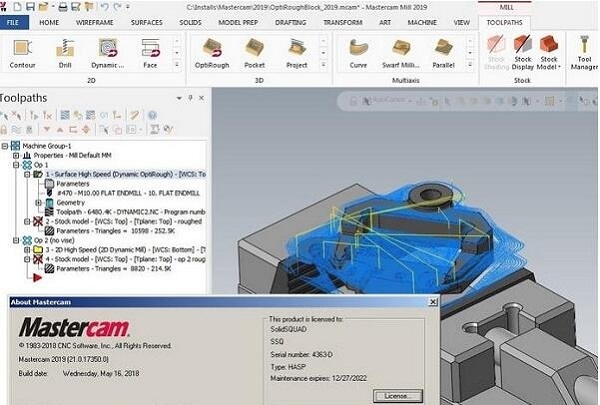
Task: Select the Parallel multiaxis toolpath
Action: (443, 54)
